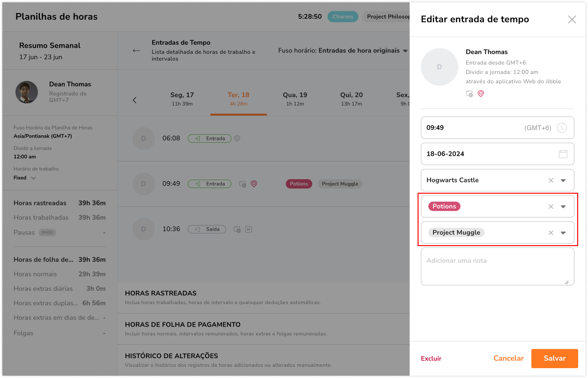Click the Project Philosop pill in header
The height and width of the screenshot is (378, 588).
tap(386, 16)
